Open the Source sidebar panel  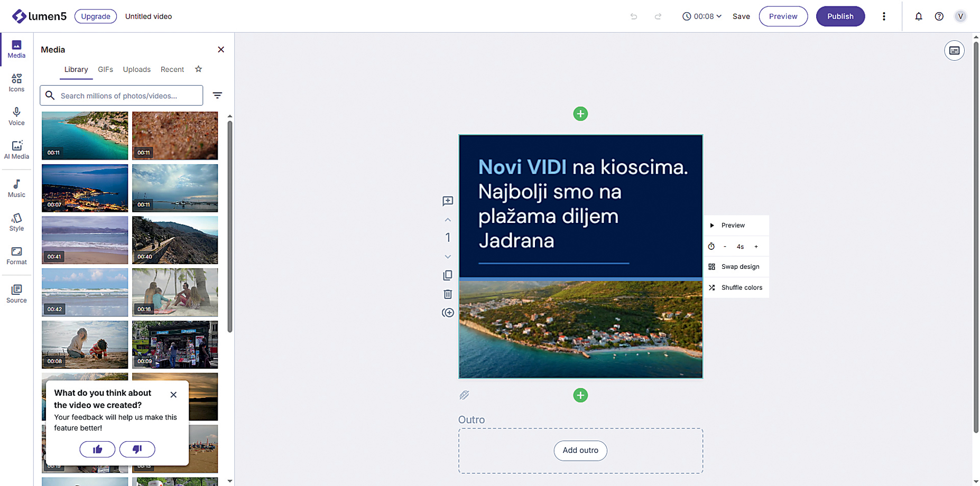[x=16, y=294]
